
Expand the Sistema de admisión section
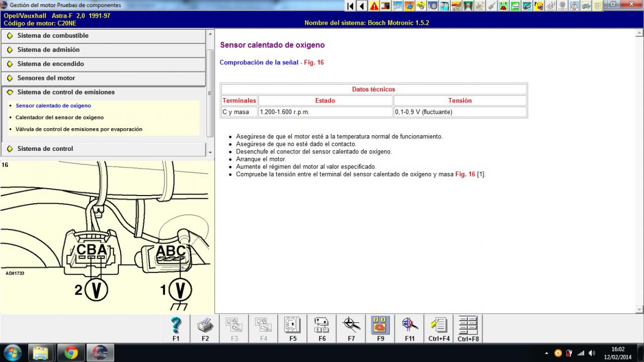(x=48, y=50)
